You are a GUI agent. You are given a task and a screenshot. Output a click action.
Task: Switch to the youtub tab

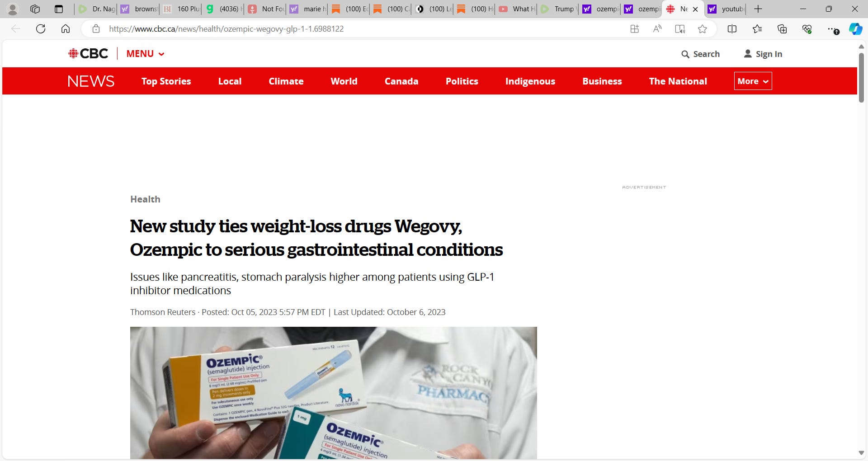tap(726, 9)
